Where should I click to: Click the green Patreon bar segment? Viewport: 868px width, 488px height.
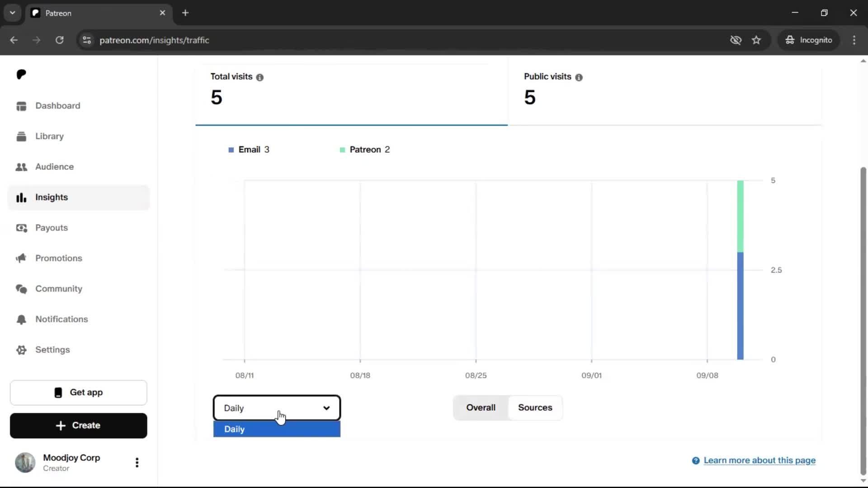(x=740, y=216)
